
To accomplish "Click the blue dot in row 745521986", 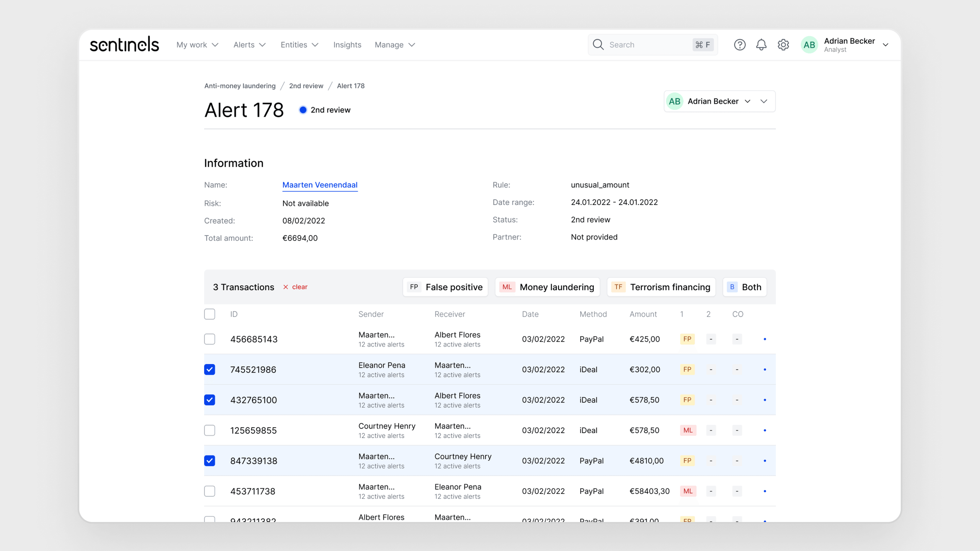I will [765, 369].
